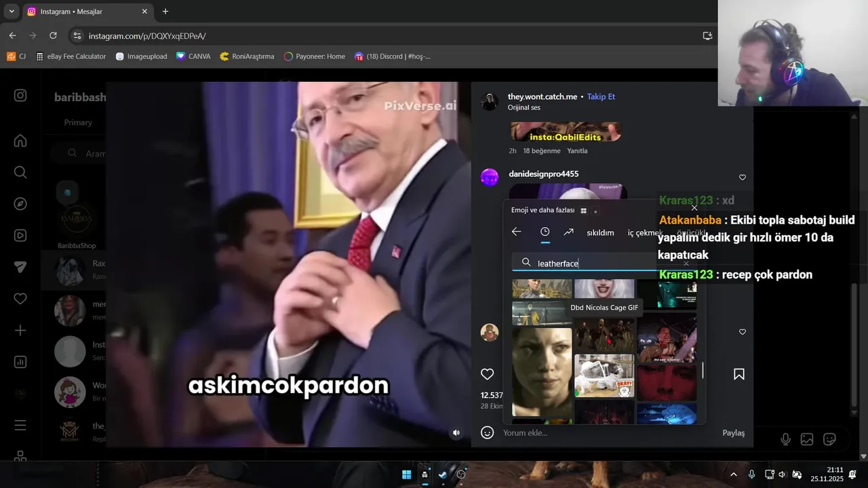The height and width of the screenshot is (488, 868).
Task: Choose the 'sıkıldım' GIF category
Action: point(600,232)
